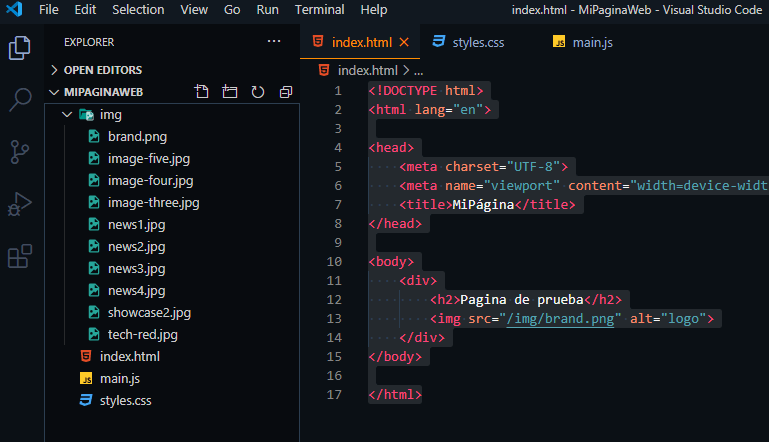This screenshot has height=442, width=769.
Task: Expand the Open Editors section
Action: (x=54, y=70)
